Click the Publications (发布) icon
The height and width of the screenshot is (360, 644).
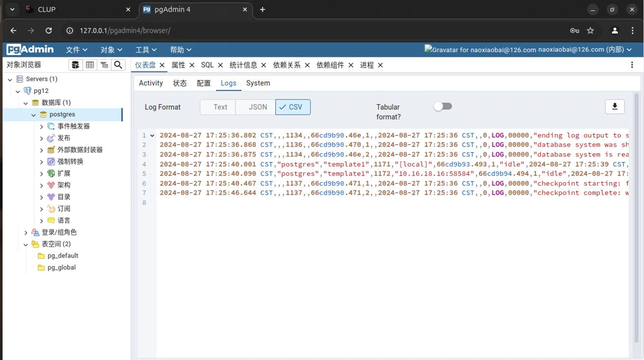(51, 138)
